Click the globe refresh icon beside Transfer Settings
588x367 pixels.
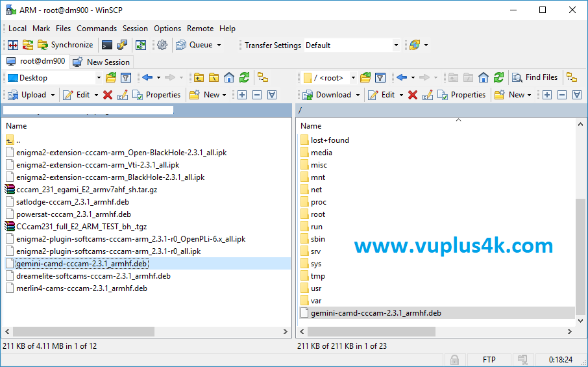(x=415, y=45)
